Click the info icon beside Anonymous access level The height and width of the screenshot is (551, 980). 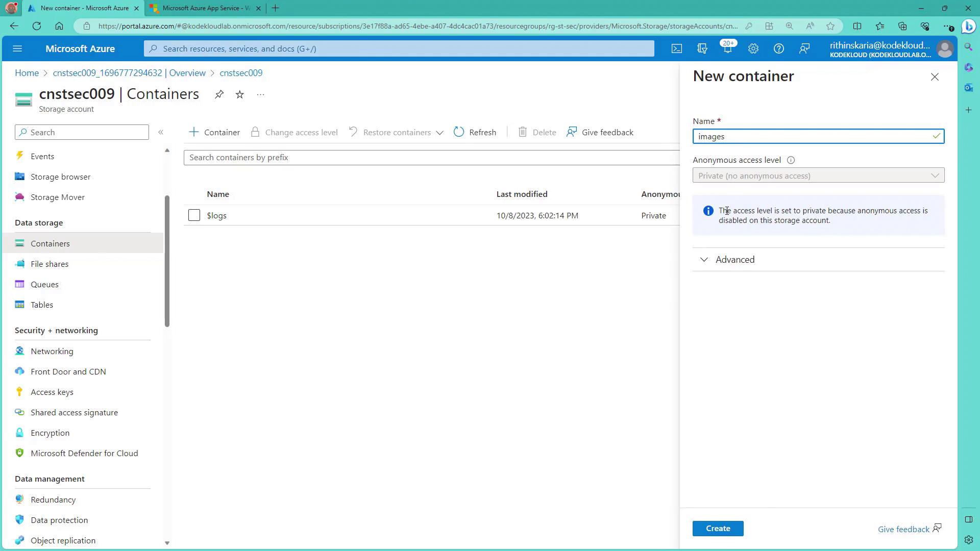click(x=791, y=160)
